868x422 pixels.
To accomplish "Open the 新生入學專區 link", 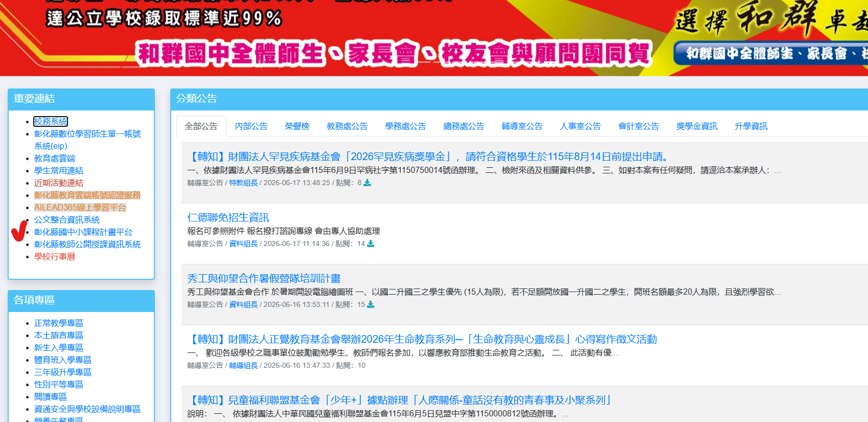I will 59,347.
